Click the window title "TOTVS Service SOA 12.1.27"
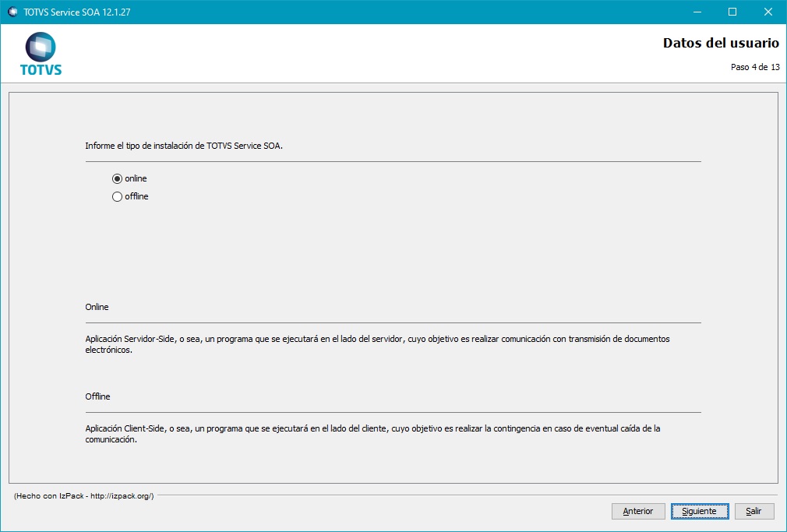787x532 pixels. [77, 12]
